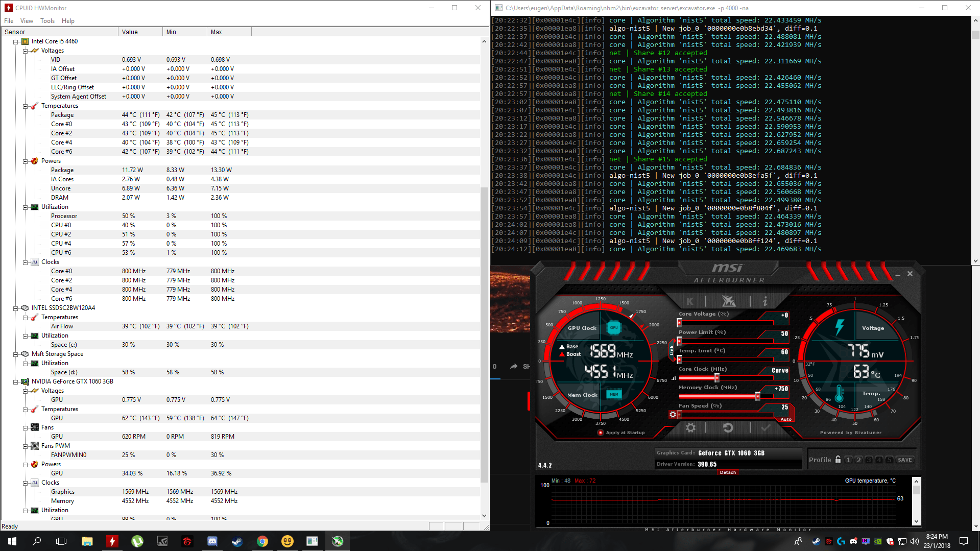This screenshot has width=980, height=551.
Task: Open Afterburner settings with the gear icon
Action: (690, 428)
